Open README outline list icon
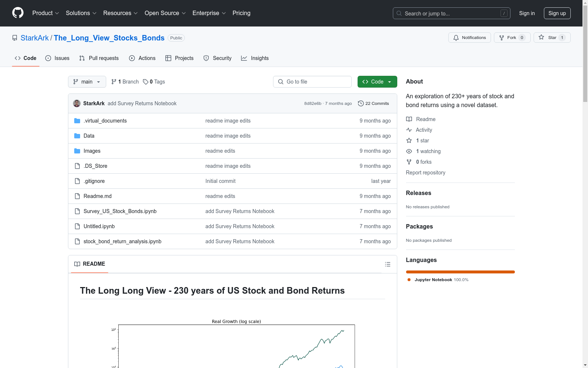 coord(388,264)
